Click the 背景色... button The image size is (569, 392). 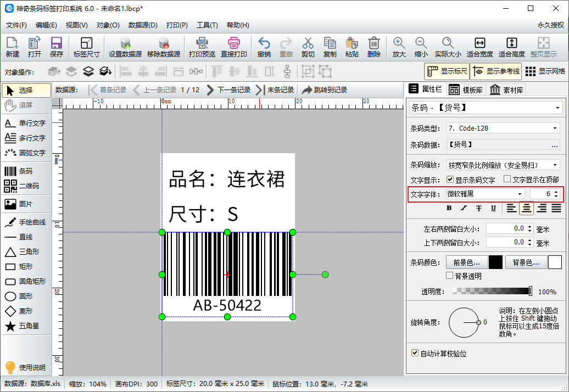point(526,262)
